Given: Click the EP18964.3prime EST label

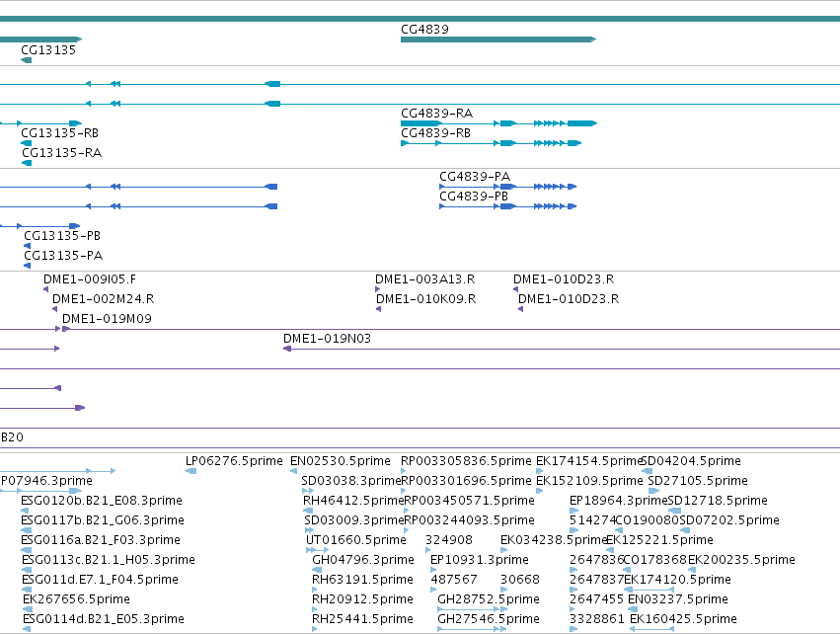Looking at the screenshot, I should [x=618, y=501].
